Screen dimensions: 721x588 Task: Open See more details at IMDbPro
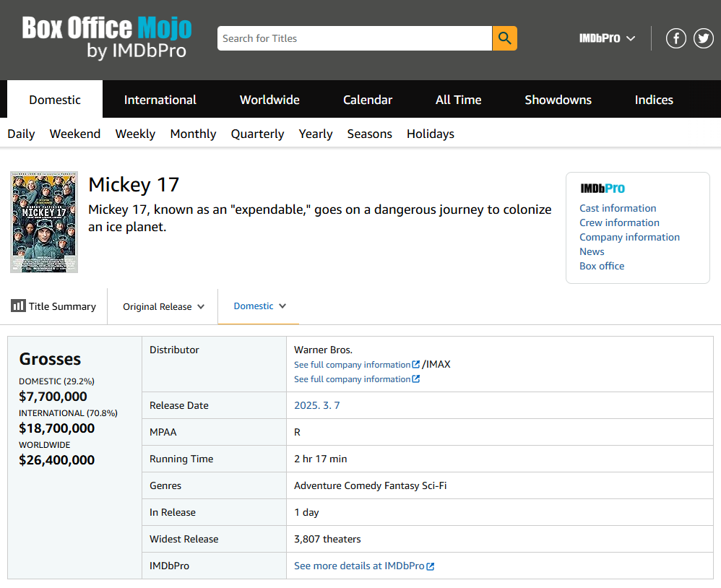(x=363, y=566)
